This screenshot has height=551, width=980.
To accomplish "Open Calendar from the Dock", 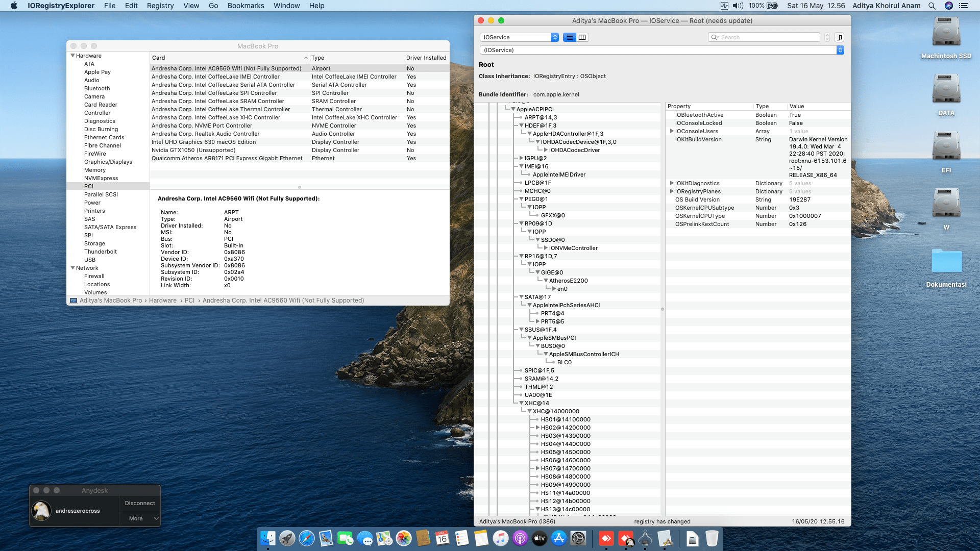I will [x=443, y=538].
